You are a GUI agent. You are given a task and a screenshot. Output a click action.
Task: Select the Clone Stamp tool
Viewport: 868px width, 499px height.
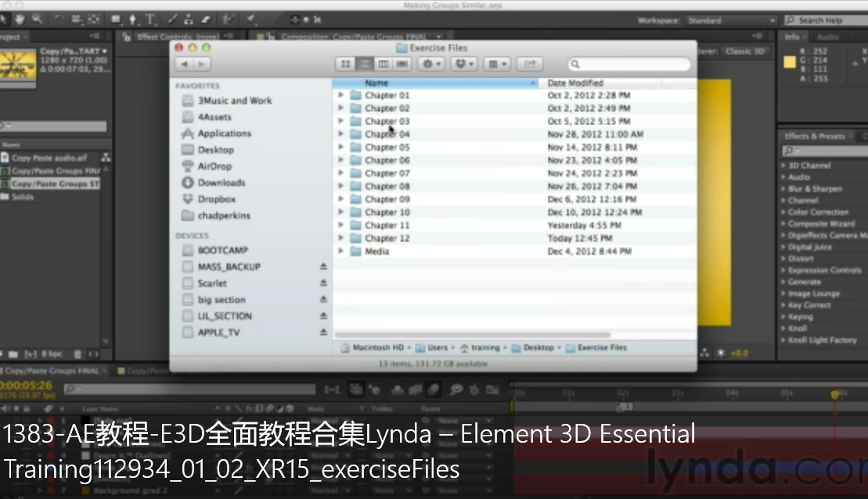click(189, 20)
